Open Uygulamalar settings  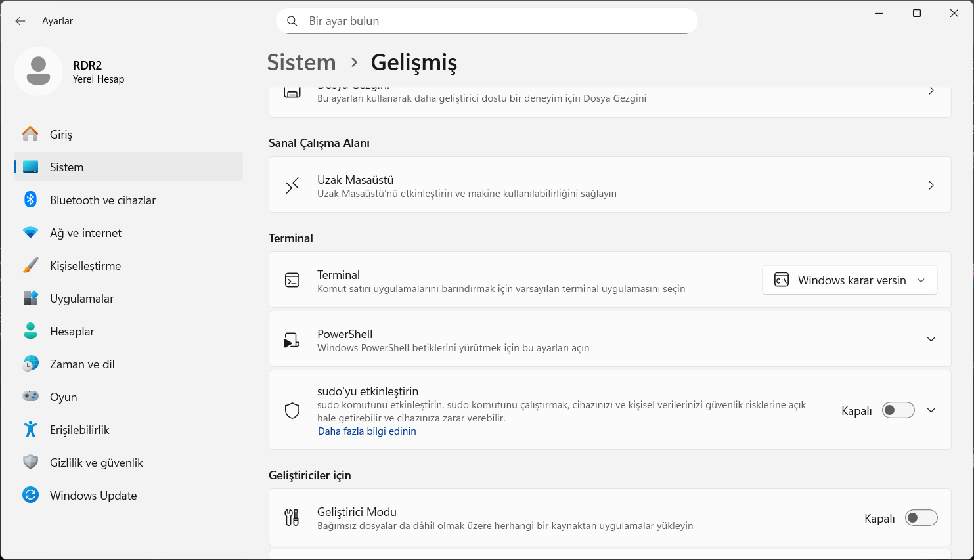point(128,298)
